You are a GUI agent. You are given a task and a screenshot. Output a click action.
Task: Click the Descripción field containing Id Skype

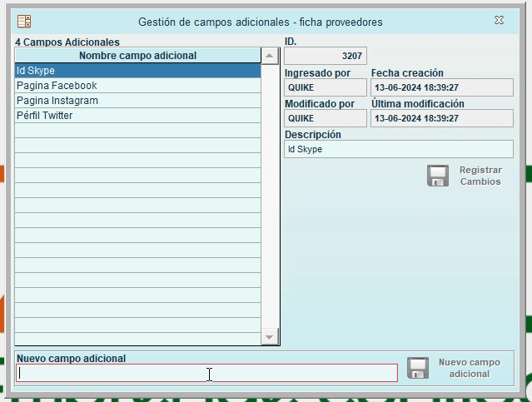click(399, 149)
